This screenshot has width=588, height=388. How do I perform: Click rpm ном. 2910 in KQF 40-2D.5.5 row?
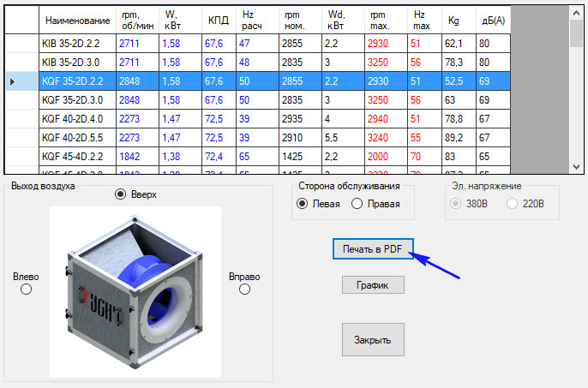tap(300, 138)
